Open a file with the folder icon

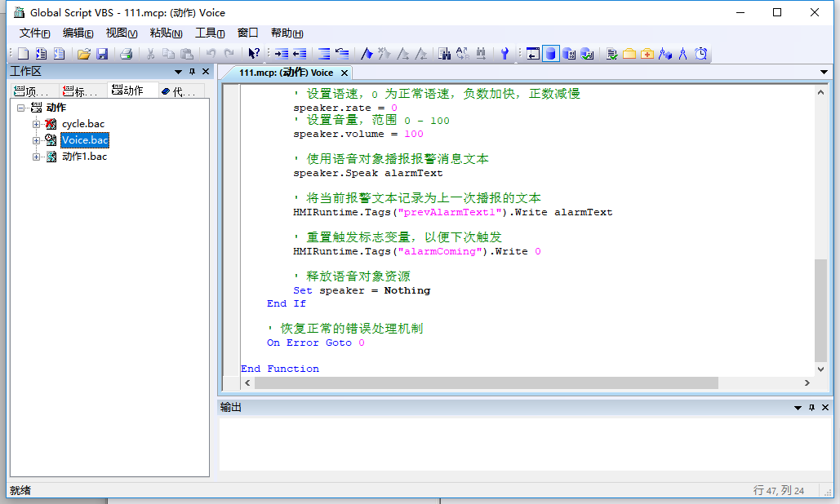point(83,54)
